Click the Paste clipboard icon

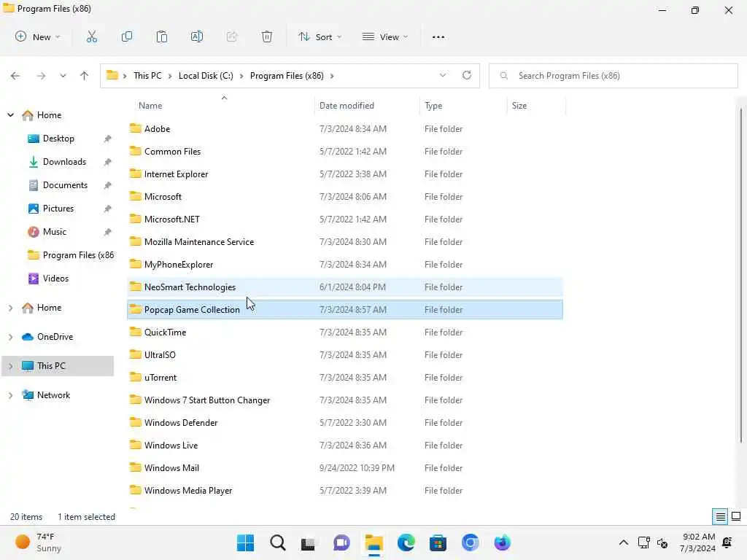(x=162, y=36)
